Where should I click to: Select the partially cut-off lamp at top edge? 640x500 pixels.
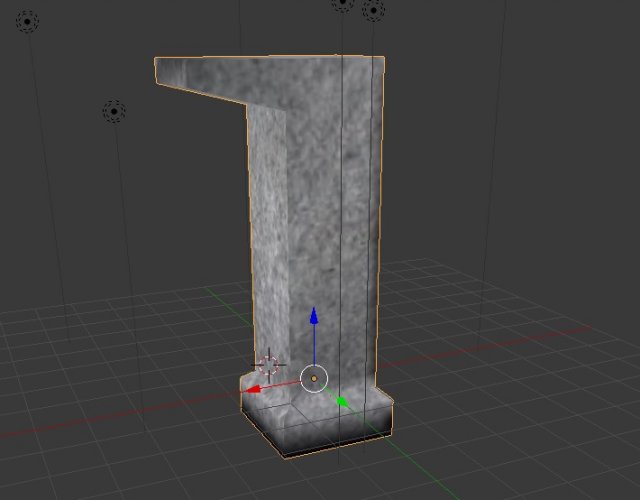click(342, 4)
